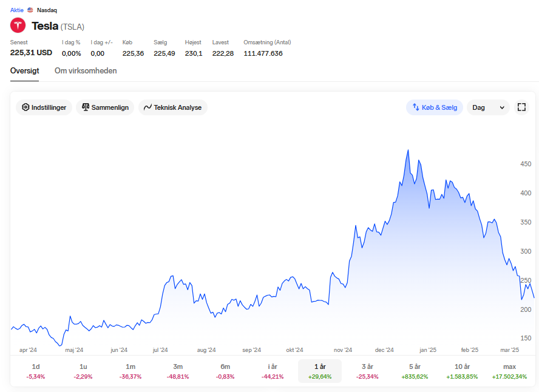The height and width of the screenshot is (392, 539).
Task: Click the US flag icon beside Nasdaq
Action: (x=30, y=10)
